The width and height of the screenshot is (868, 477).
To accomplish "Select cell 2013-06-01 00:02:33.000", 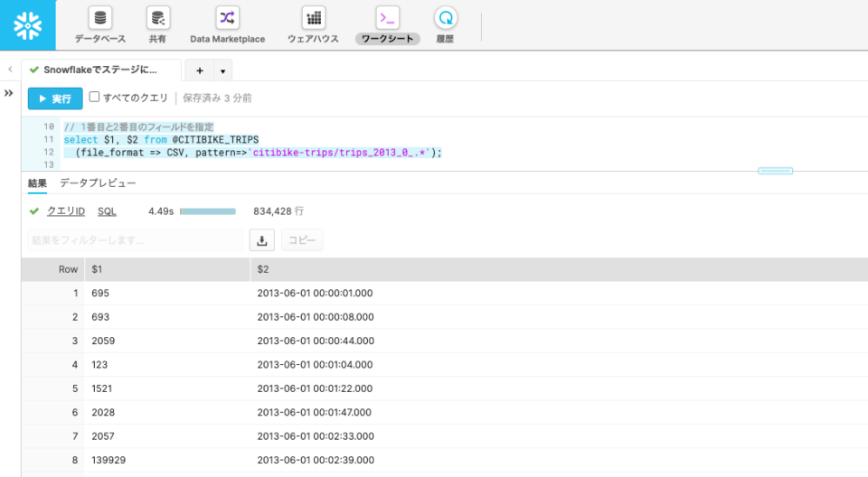I will tap(316, 436).
